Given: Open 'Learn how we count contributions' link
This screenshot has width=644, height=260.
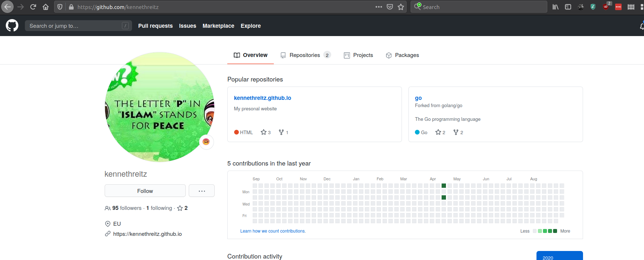Looking at the screenshot, I should coord(273,231).
